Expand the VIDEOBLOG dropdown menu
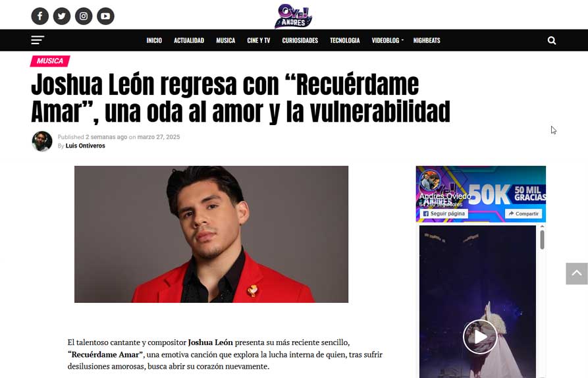 click(387, 41)
